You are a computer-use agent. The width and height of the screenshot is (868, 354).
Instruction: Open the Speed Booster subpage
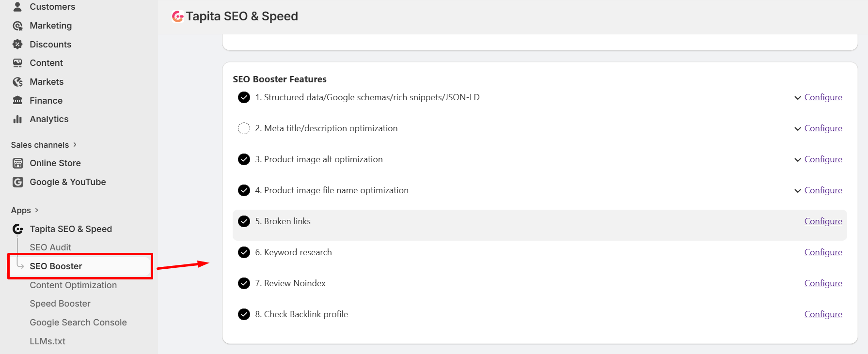pos(60,304)
